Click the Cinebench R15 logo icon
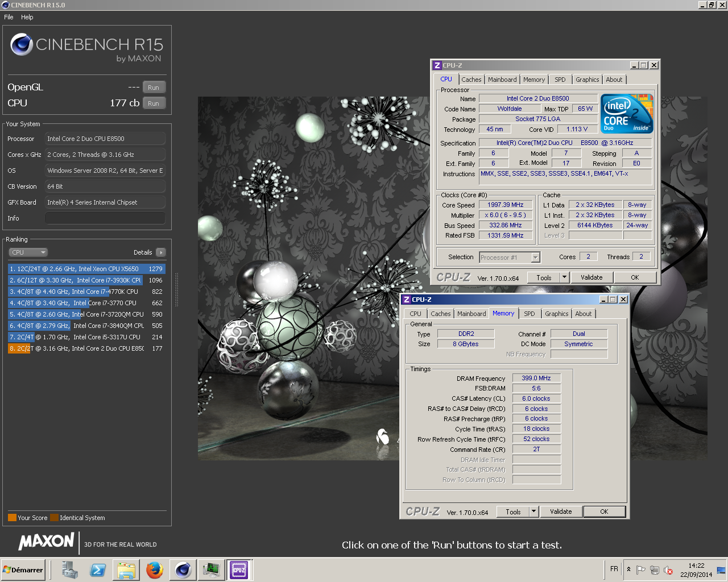 [22, 44]
